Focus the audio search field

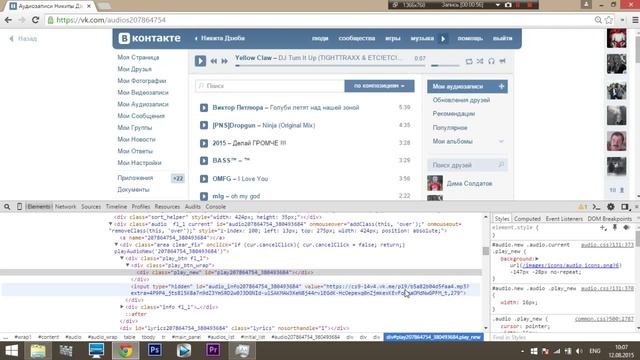[270, 86]
